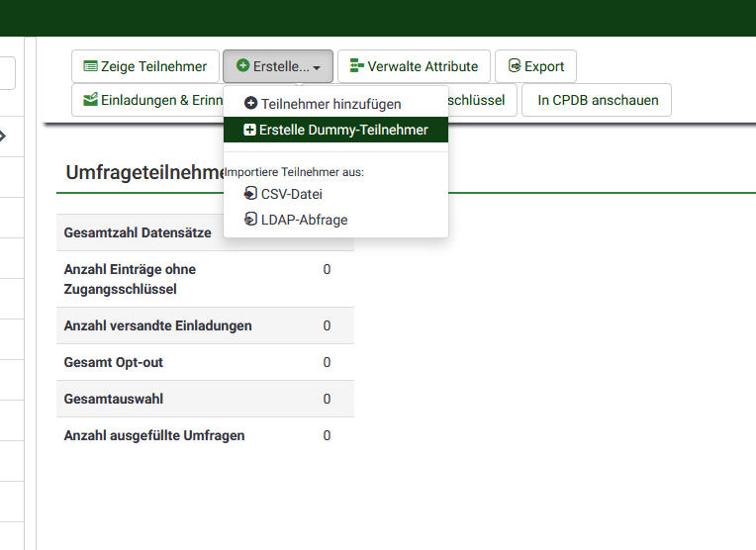Click the envelope icon on Einladungen & Erinnerungen
Viewport: 756px width, 550px height.
tap(90, 100)
